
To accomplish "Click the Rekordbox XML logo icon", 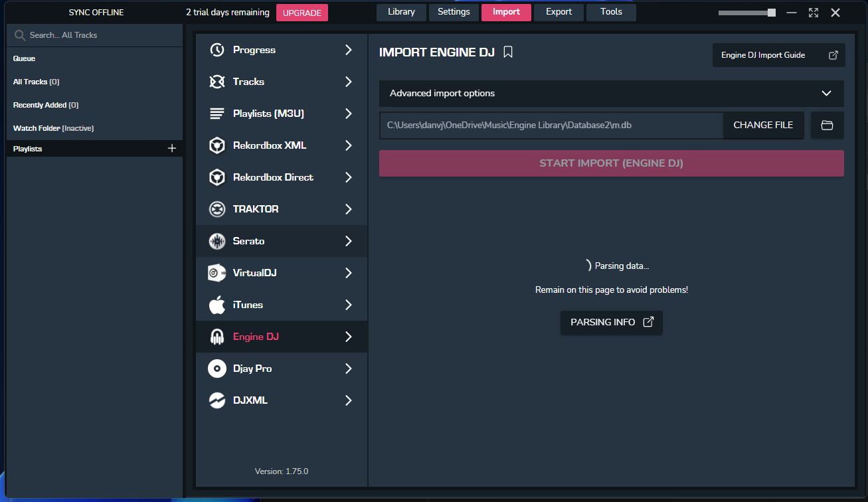I will pos(217,145).
